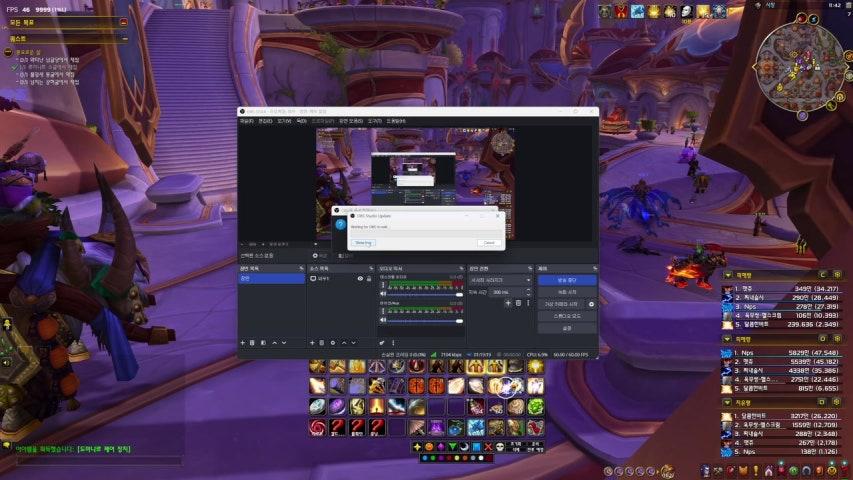The image size is (853, 480).
Task: Add a new source with the plus icon
Action: pos(312,343)
